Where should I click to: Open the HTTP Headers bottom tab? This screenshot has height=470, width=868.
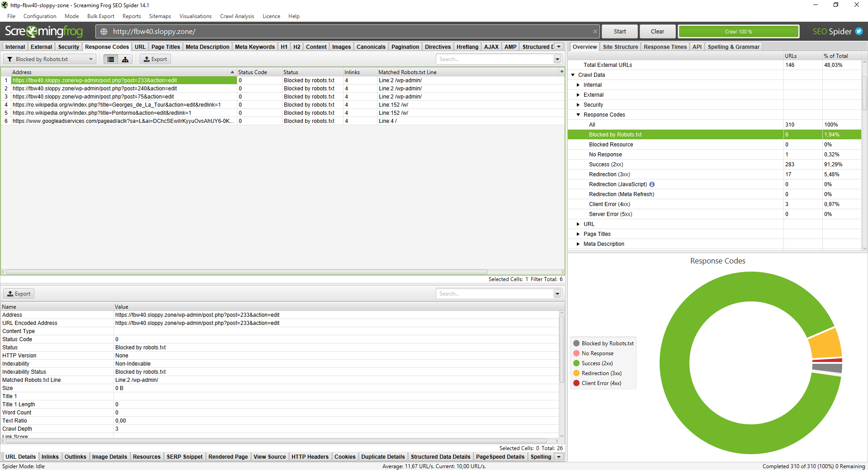tap(310, 457)
